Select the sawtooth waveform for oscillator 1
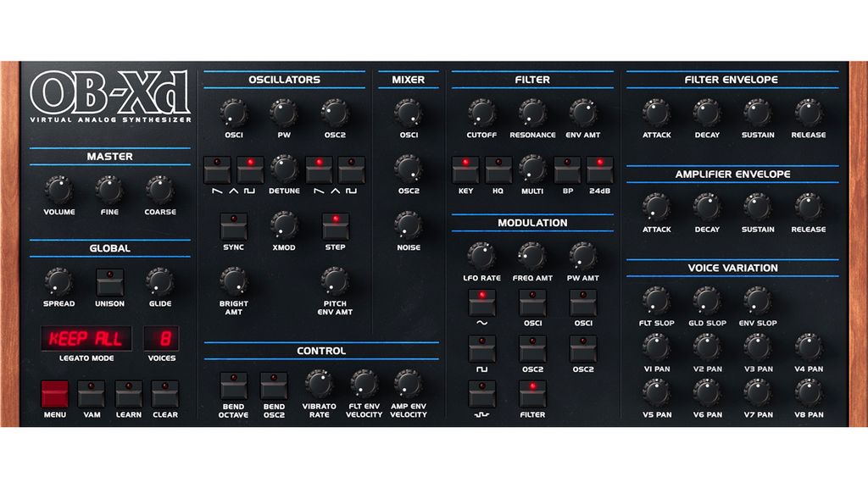 pyautogui.click(x=217, y=169)
